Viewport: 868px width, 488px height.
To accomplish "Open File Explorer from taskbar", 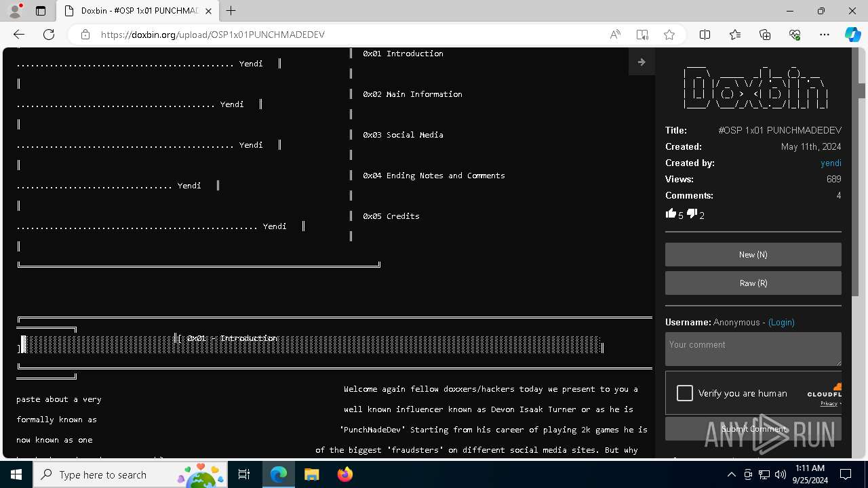I will pos(311,474).
